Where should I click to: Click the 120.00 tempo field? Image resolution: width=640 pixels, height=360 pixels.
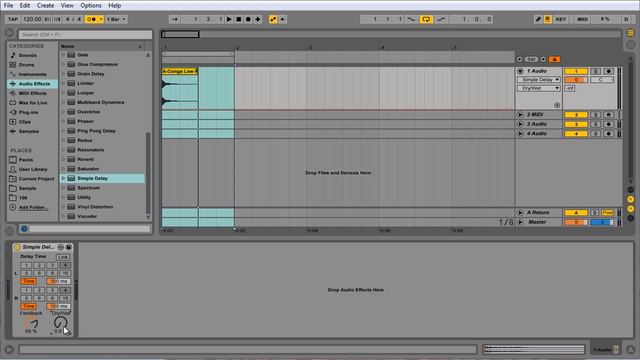32,19
